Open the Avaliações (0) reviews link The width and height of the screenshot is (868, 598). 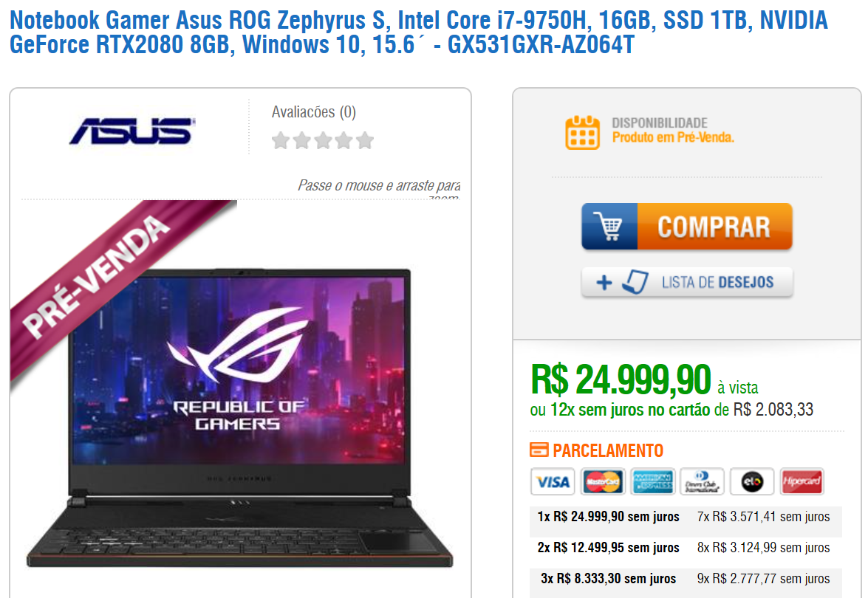(x=313, y=112)
